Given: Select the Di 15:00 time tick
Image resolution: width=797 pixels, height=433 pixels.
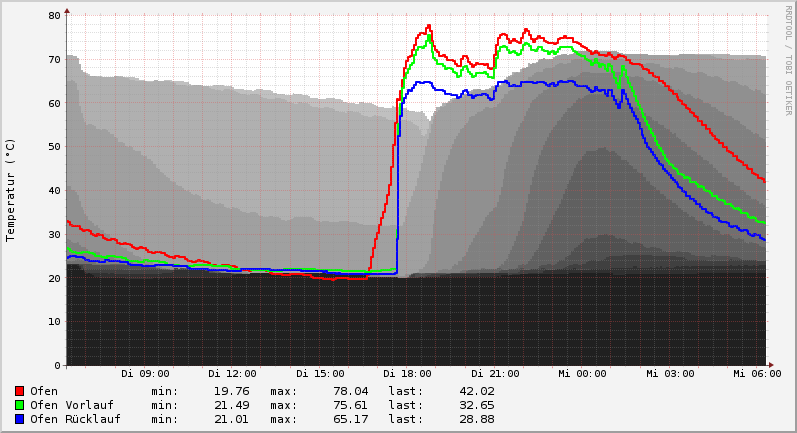Looking at the screenshot, I should (320, 374).
